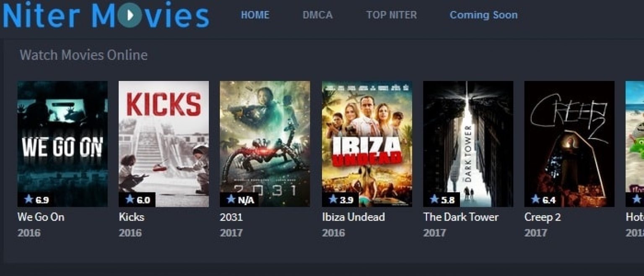
Task: Select the 2031 movie poster thumbnail
Action: click(x=265, y=144)
